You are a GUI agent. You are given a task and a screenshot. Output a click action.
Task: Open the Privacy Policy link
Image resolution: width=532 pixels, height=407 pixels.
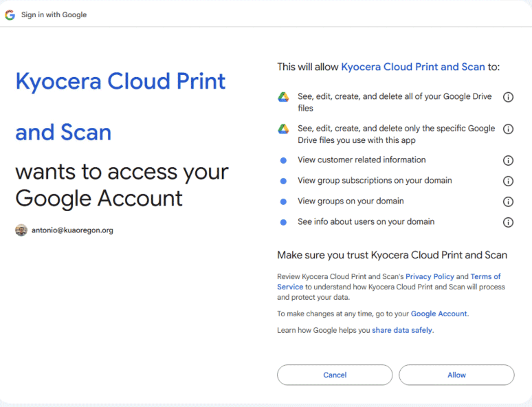click(x=430, y=276)
